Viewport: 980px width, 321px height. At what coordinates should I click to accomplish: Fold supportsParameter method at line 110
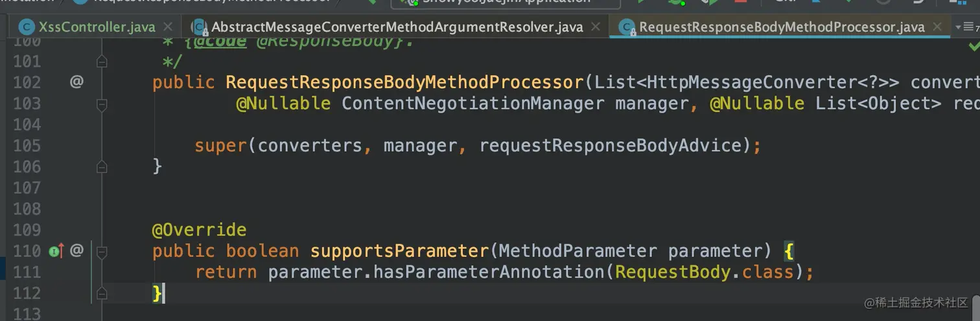pyautogui.click(x=101, y=251)
